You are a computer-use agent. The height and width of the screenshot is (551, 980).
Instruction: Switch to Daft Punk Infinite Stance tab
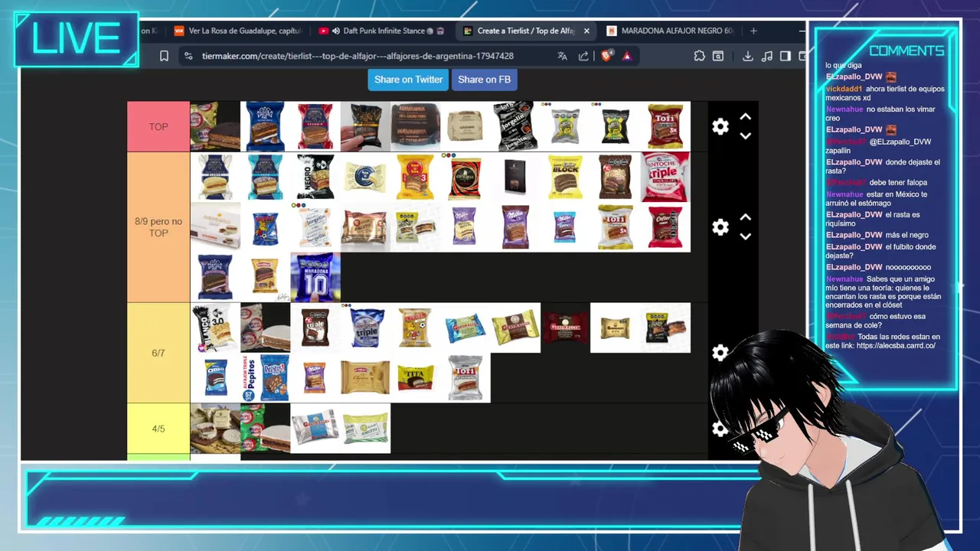coord(381,31)
